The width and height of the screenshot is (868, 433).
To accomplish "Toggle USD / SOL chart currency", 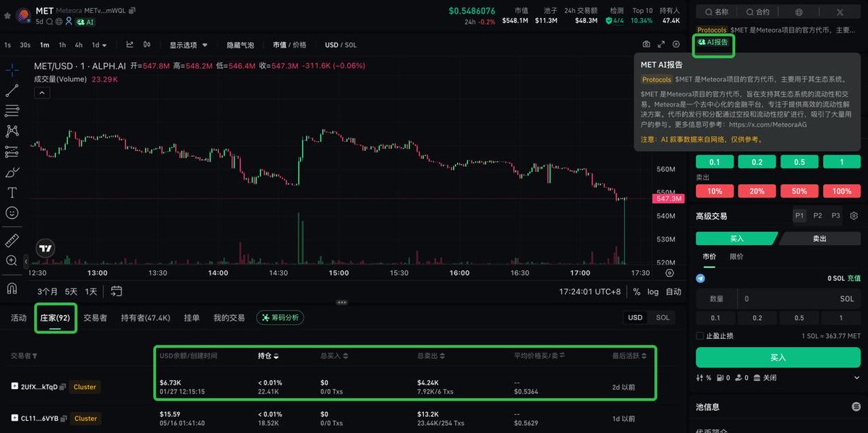I will coord(341,45).
